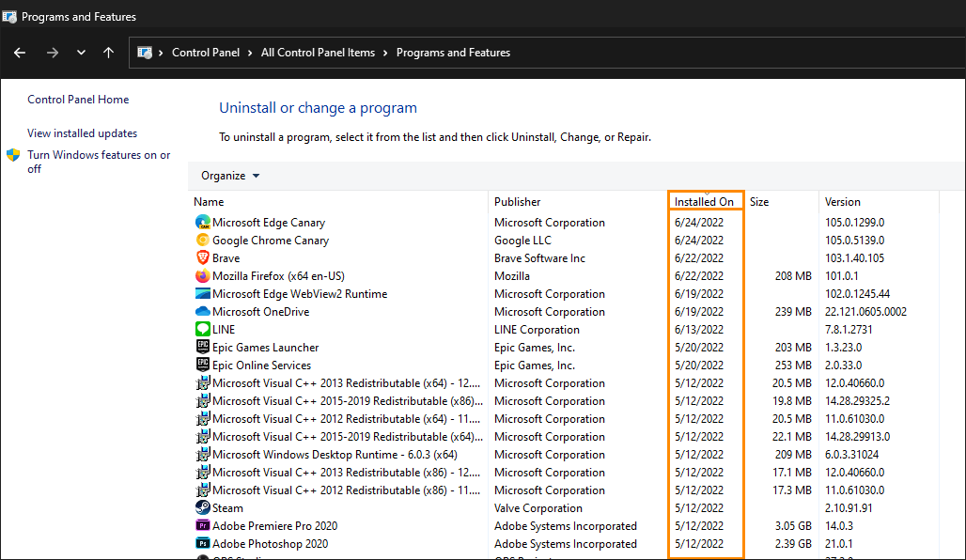Select Mozilla Firefox (x64 en-US) entry
966x560 pixels.
pos(278,276)
